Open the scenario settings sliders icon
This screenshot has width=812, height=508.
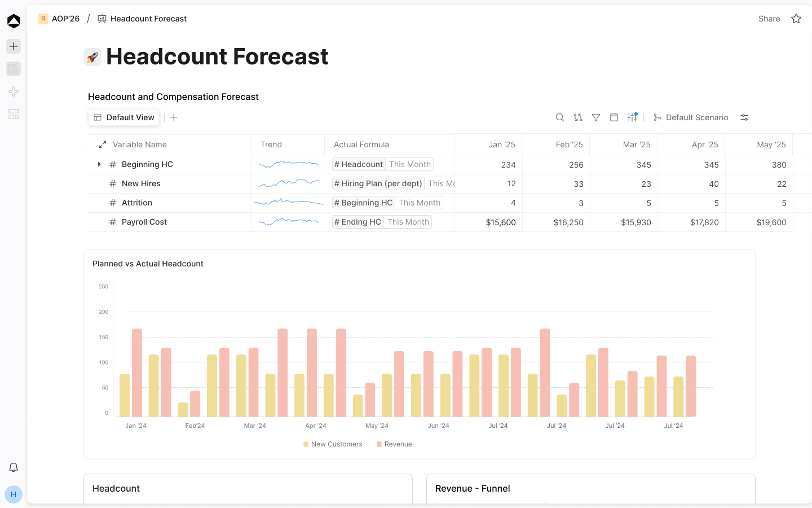click(x=744, y=117)
